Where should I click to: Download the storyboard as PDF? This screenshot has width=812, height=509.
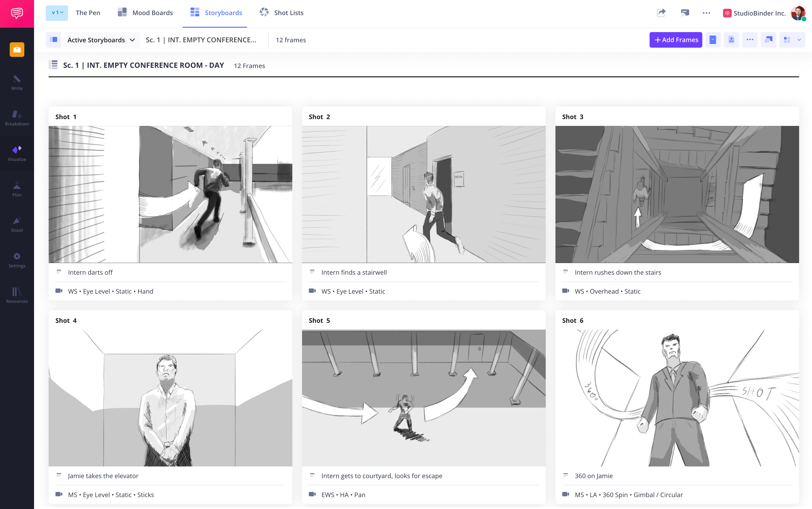click(x=731, y=40)
